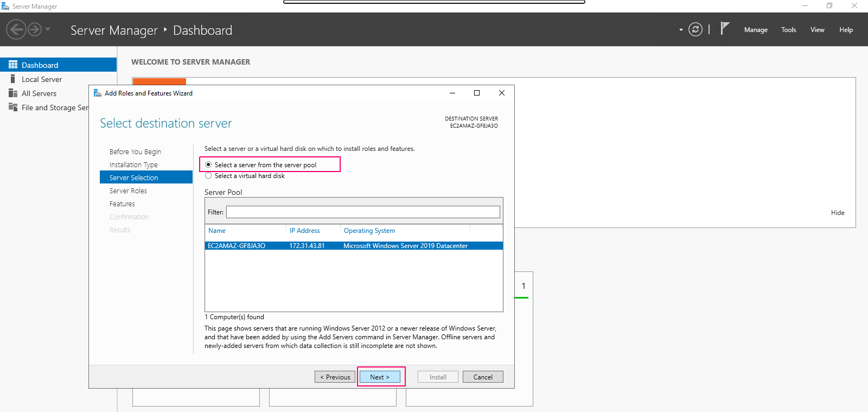This screenshot has height=412, width=868.
Task: Open File and Storage Services in sidebar
Action: [x=55, y=107]
